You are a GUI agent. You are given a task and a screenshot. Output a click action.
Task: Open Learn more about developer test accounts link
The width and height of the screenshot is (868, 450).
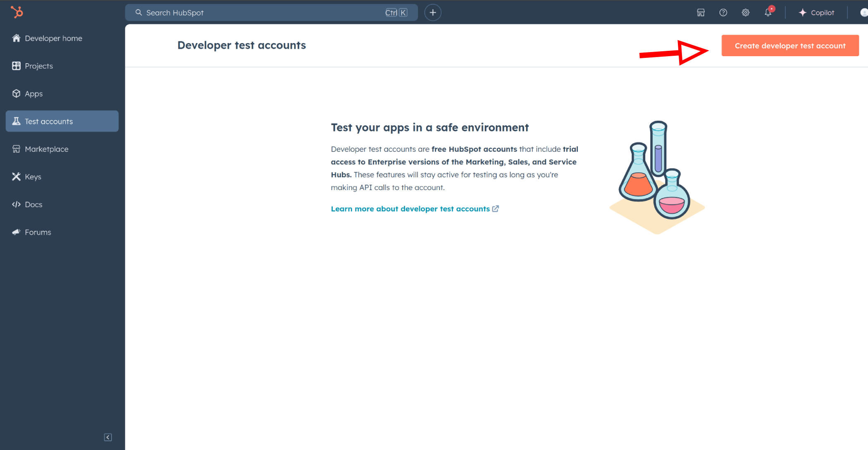pyautogui.click(x=410, y=208)
